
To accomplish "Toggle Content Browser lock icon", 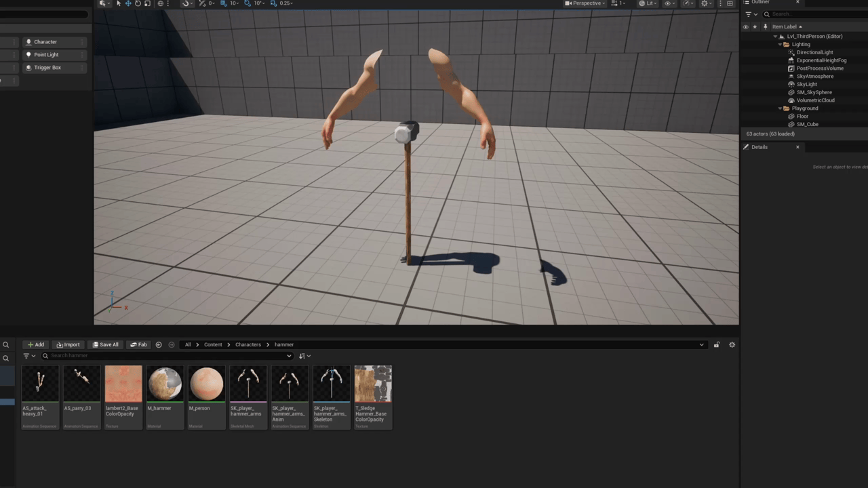I will [716, 345].
